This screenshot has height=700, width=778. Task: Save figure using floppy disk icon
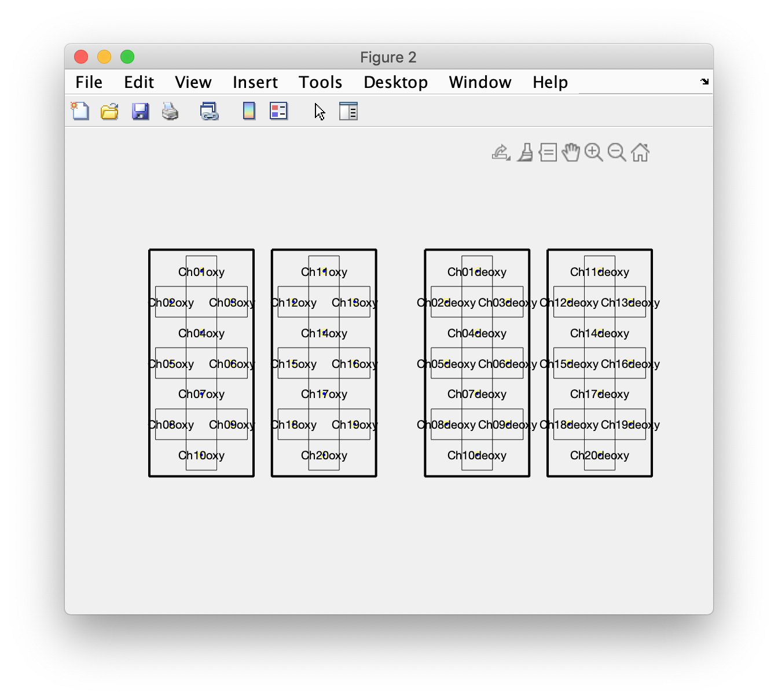[141, 111]
